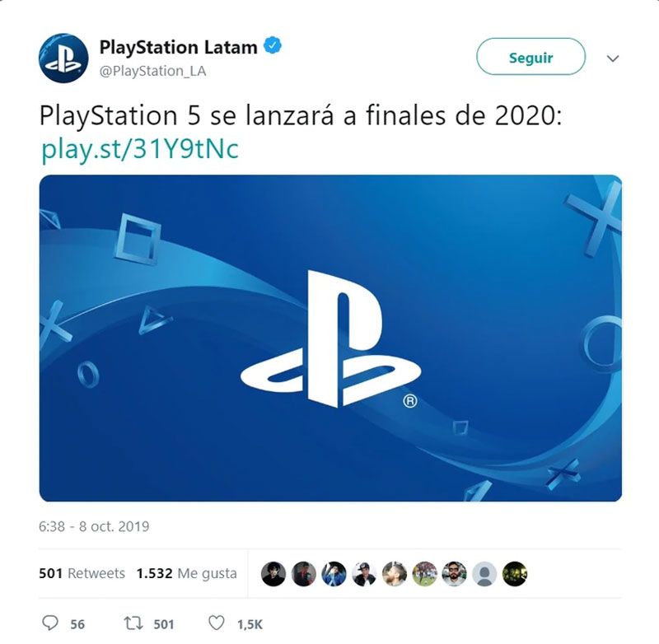Open the gray default-profile avatar
This screenshot has width=659, height=644.
click(484, 574)
